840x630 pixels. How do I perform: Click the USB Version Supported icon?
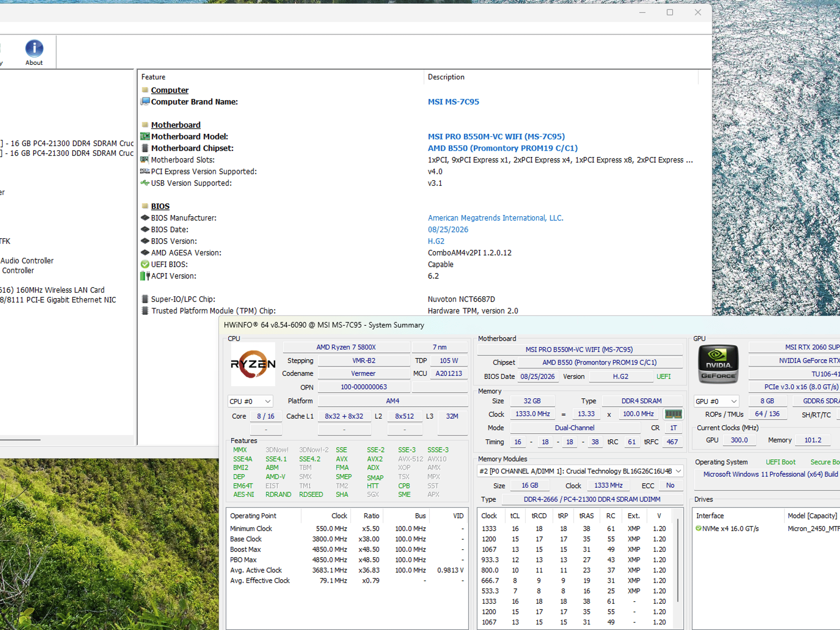145,183
